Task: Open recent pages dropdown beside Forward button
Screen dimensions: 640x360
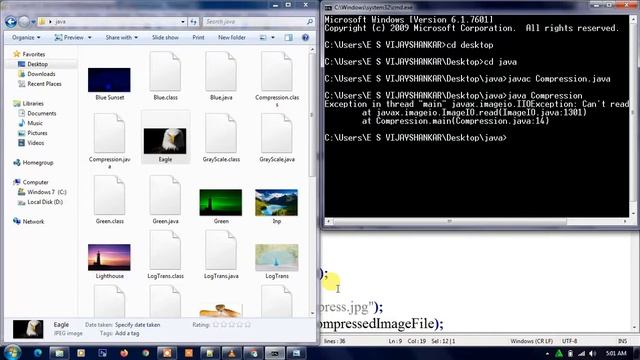Action: point(33,22)
